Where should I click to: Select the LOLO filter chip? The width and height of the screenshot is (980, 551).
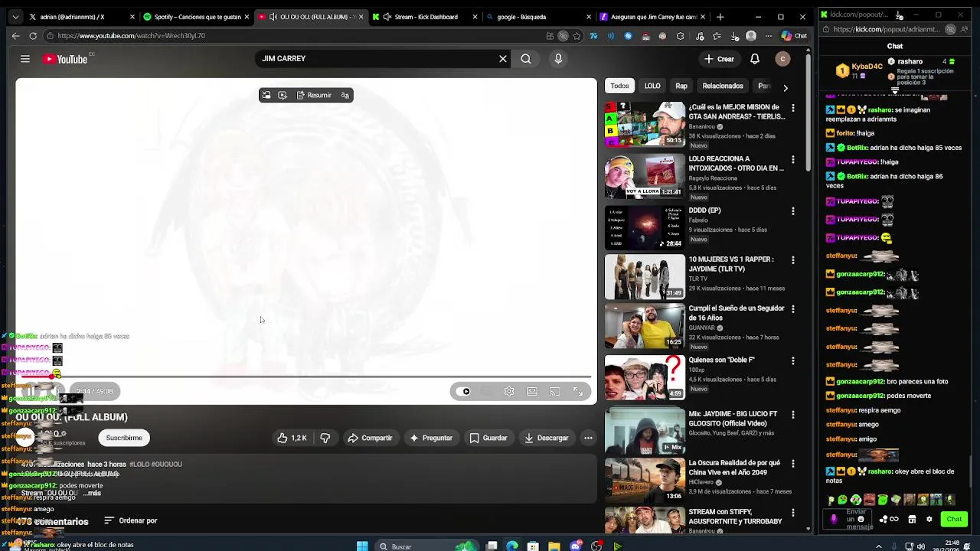pyautogui.click(x=652, y=86)
